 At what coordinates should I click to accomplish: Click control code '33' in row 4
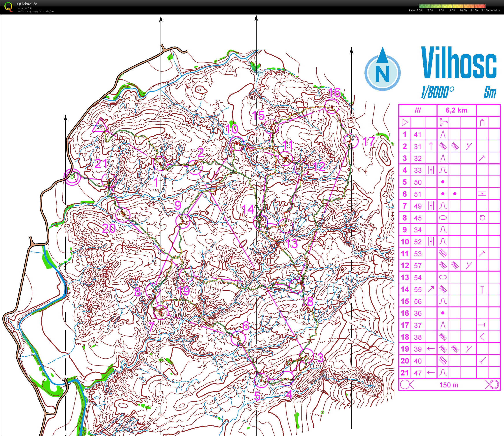[x=418, y=170]
